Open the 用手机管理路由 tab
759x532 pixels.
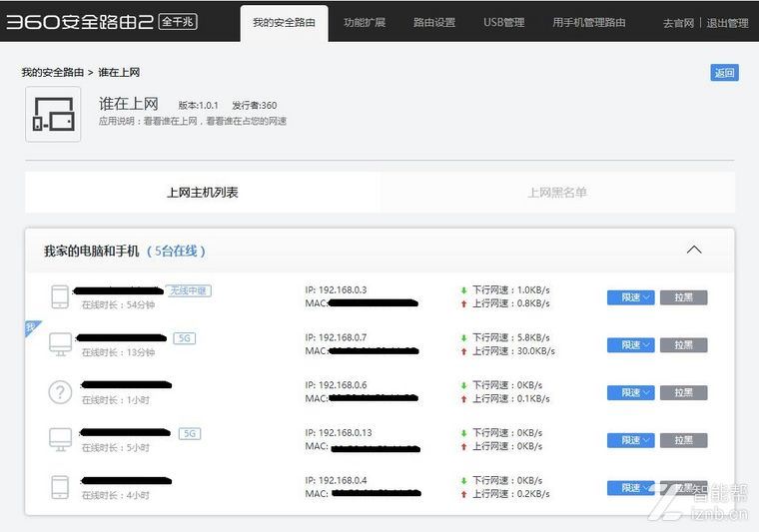click(x=588, y=23)
